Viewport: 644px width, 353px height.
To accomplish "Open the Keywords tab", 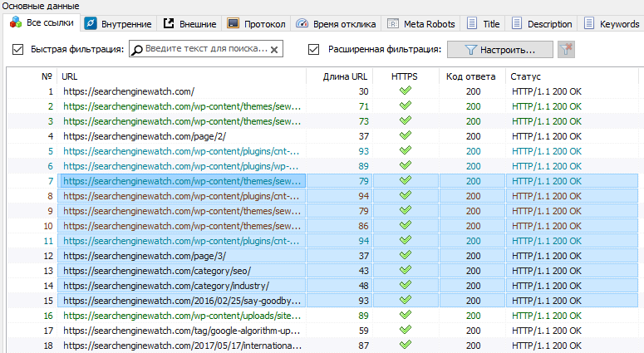I will (611, 24).
